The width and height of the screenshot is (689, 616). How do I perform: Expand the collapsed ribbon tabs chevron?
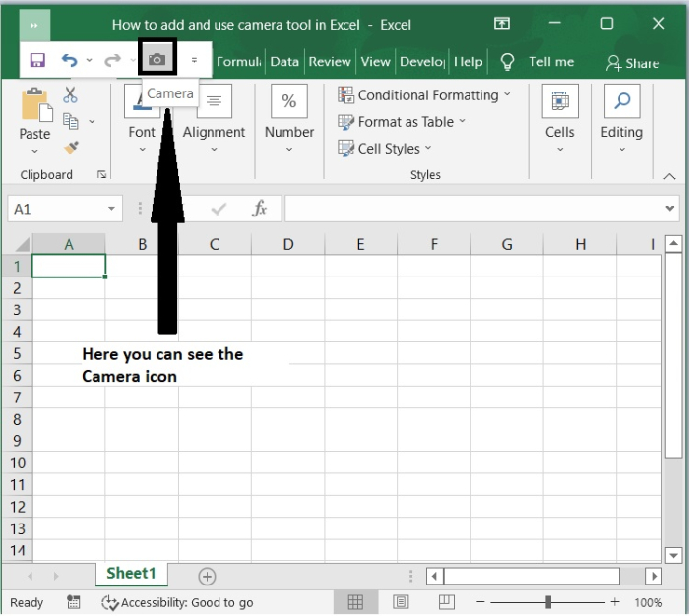pos(34,25)
